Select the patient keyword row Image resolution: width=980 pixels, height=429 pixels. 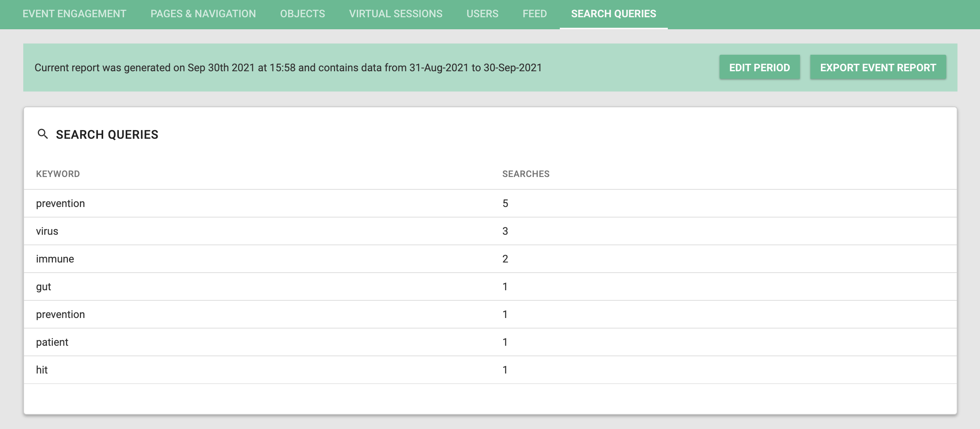pyautogui.click(x=490, y=342)
